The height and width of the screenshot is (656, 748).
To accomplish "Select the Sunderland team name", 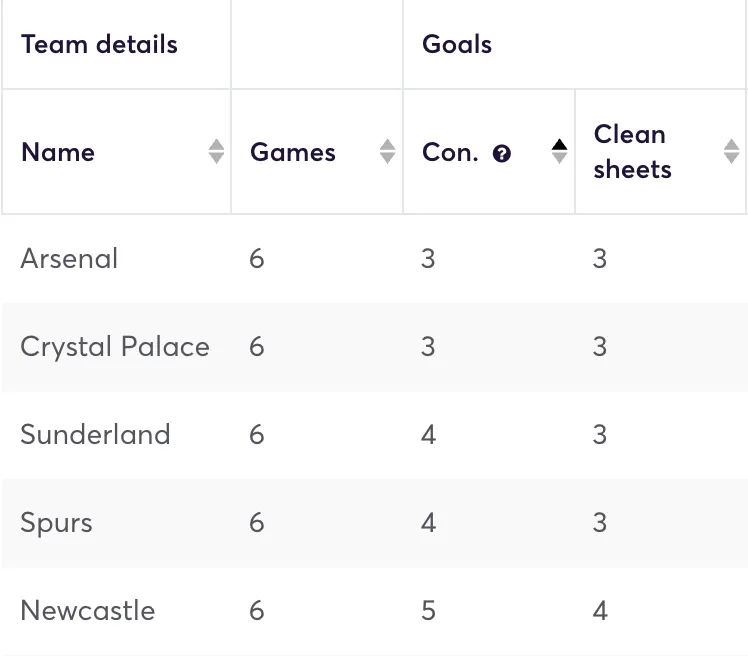I will point(95,435).
